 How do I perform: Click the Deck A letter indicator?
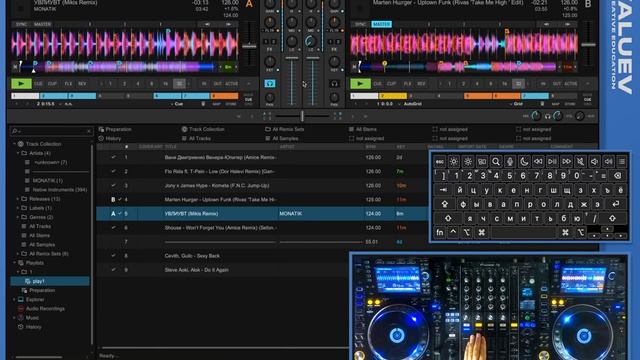coord(249,4)
